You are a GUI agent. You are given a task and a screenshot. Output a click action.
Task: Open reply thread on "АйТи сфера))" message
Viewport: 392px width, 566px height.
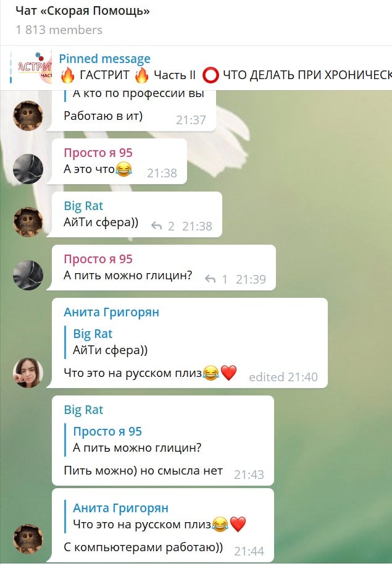[162, 226]
